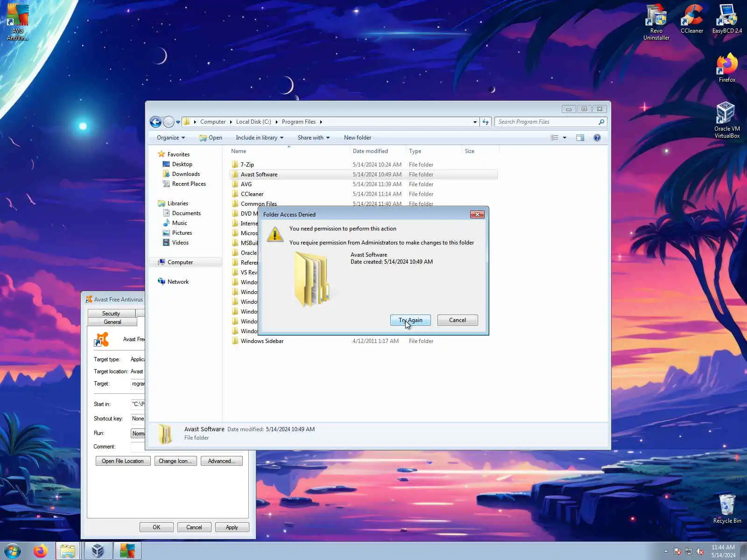Switch to the General tab in Properties

[112, 322]
